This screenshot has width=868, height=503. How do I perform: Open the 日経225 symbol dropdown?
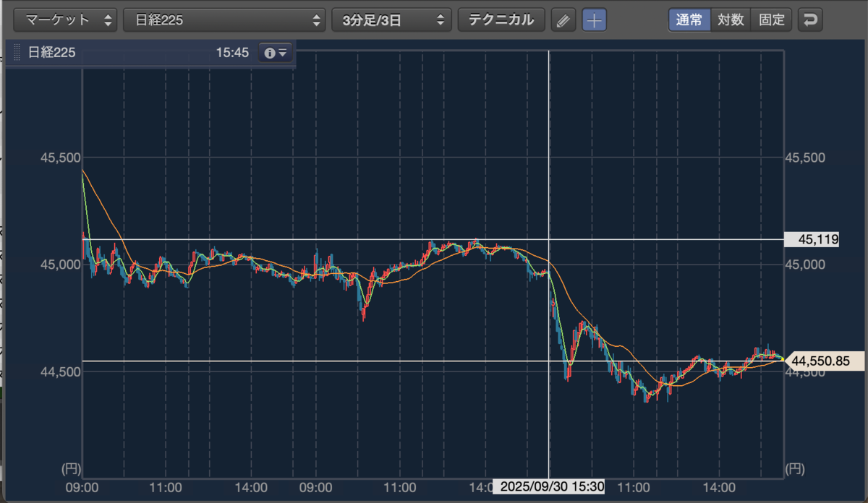click(x=225, y=20)
